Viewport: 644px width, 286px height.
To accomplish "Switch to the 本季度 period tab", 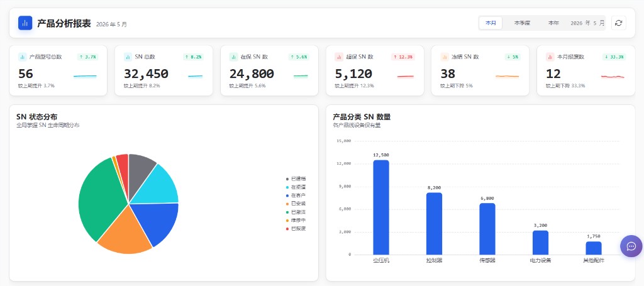I will pos(522,23).
